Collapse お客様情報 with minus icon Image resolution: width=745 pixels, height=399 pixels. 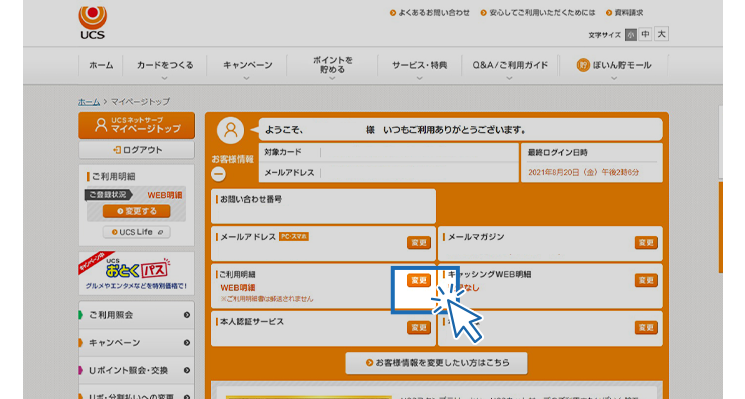coord(219,174)
